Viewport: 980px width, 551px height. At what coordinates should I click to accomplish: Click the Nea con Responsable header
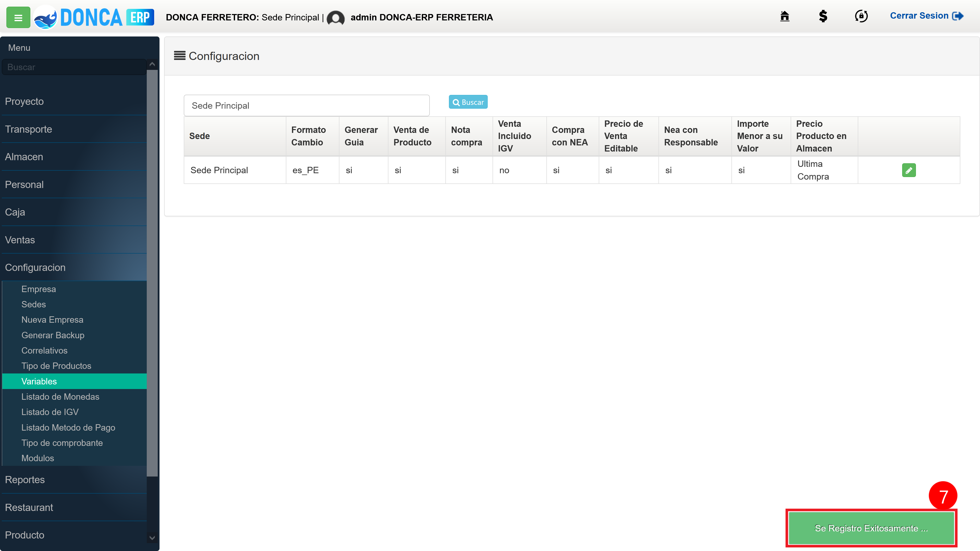coord(695,136)
